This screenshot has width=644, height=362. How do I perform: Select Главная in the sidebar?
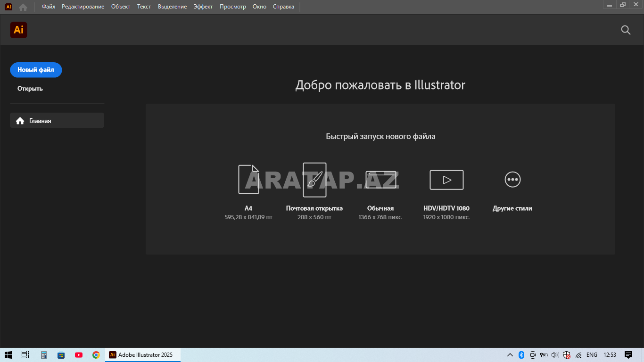pos(57,121)
